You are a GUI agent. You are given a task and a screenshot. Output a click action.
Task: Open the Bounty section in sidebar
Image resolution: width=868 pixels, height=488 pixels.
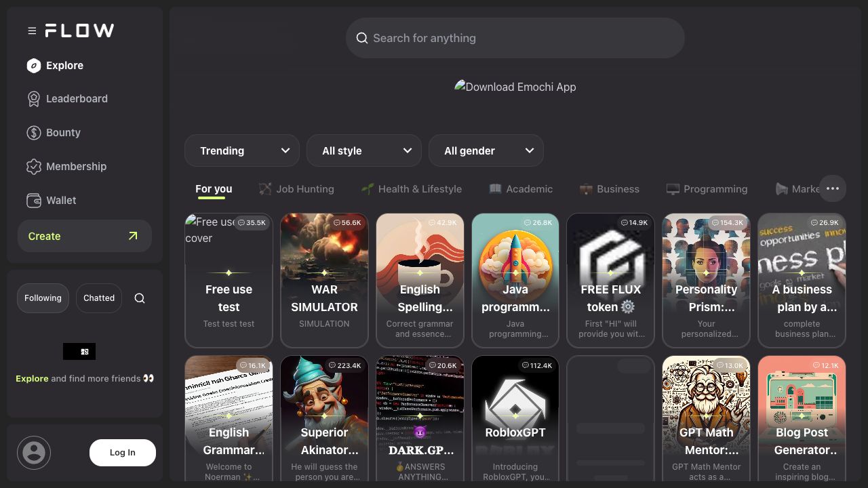coord(62,133)
